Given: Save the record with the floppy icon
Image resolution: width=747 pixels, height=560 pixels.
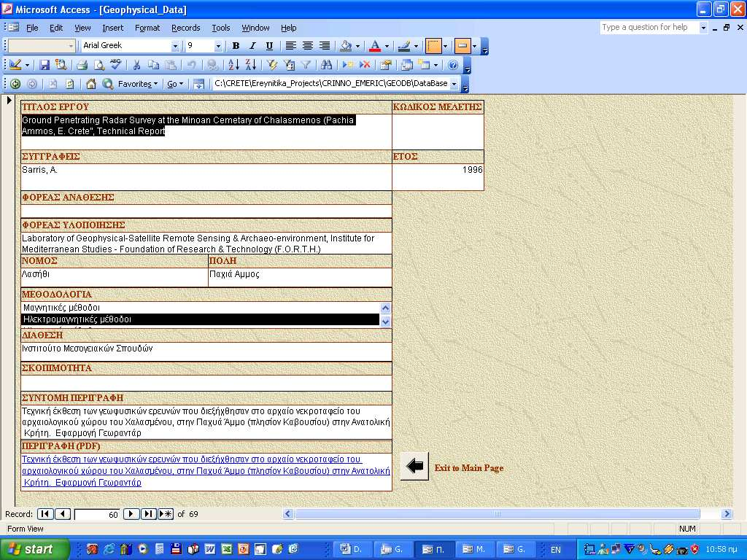Looking at the screenshot, I should [44, 65].
